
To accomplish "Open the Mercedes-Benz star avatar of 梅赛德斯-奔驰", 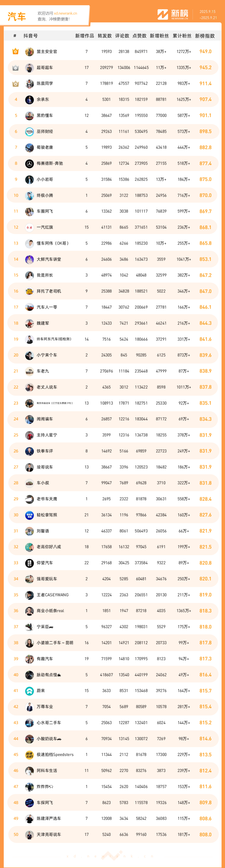I will pyautogui.click(x=30, y=163).
